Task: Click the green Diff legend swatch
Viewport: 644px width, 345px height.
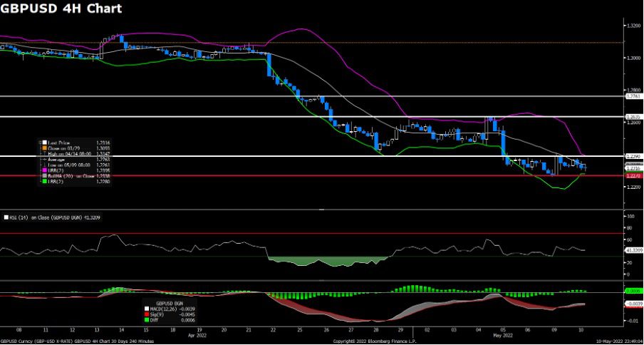Action: pos(148,321)
